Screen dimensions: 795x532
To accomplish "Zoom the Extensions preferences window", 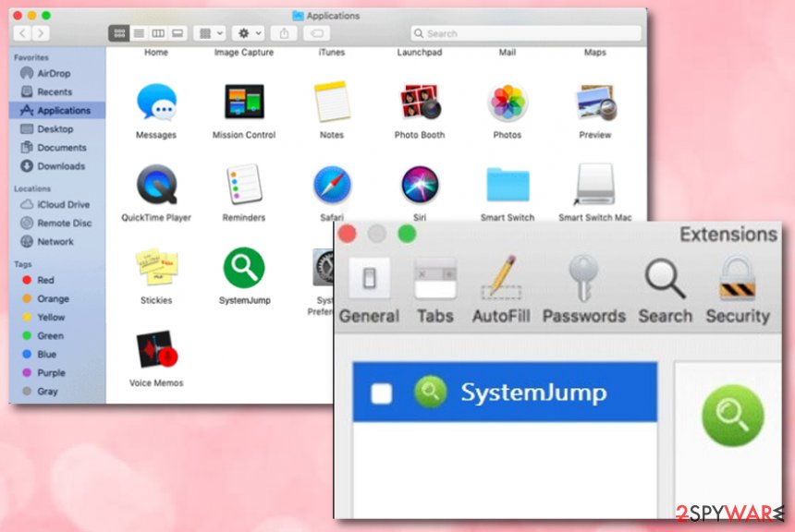I will [x=407, y=234].
